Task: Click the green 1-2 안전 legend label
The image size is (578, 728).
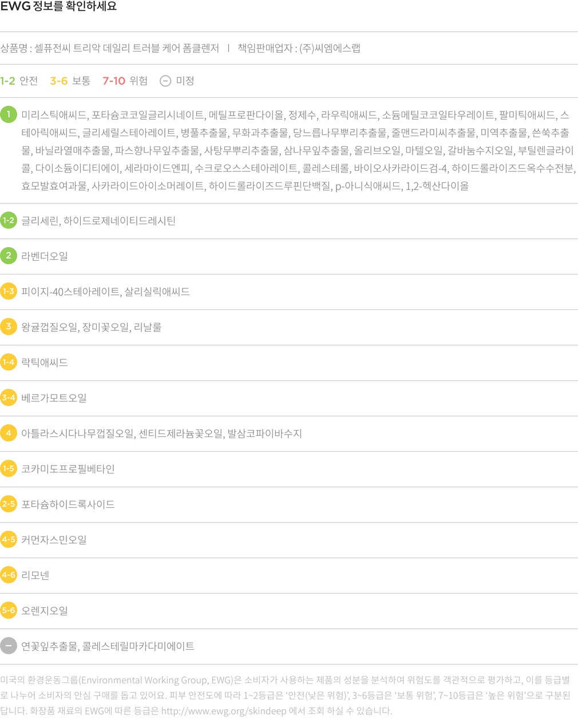Action: pos(19,81)
